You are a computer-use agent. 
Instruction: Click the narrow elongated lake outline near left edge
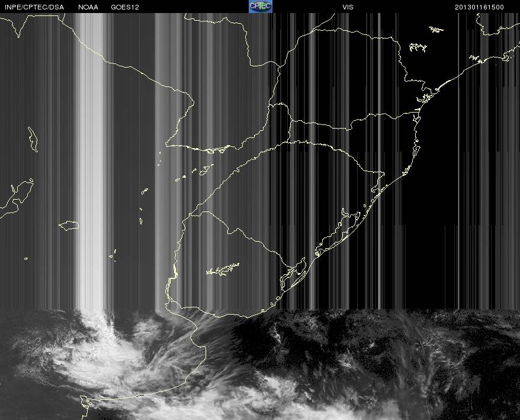point(33,139)
